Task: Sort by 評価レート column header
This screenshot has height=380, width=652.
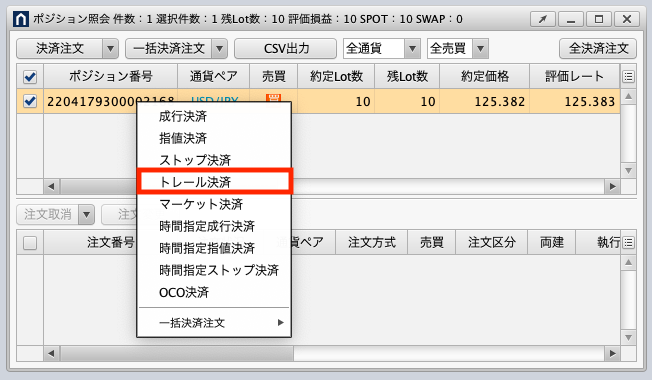Action: (575, 76)
